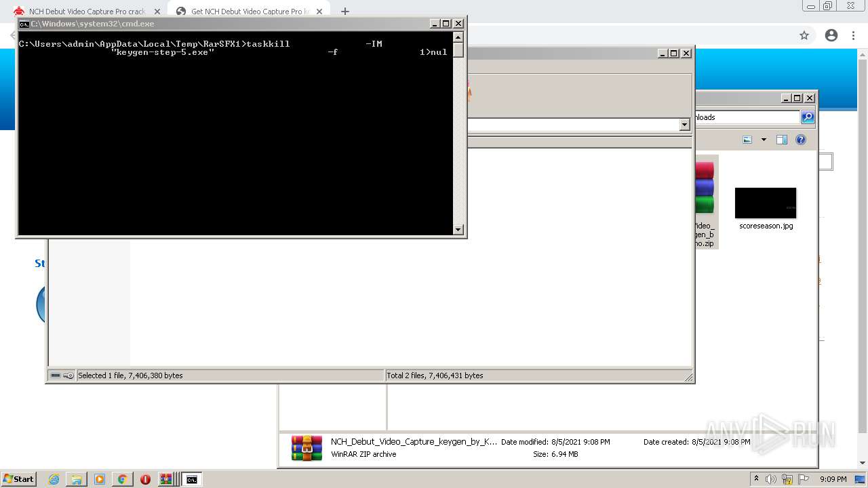Open the 9:09 PM clock
Screen dimensions: 868x488
[x=833, y=479]
